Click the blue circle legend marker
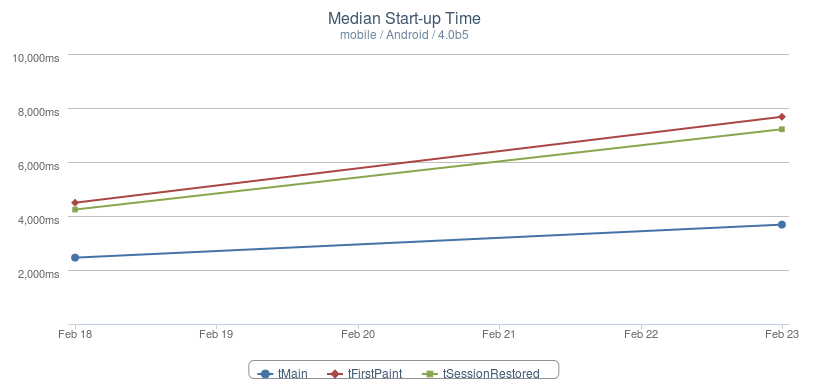This screenshot has height=389, width=814. point(265,373)
